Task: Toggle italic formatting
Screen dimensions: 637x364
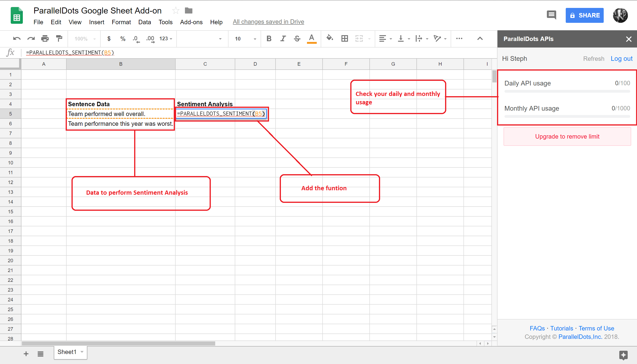Action: (283, 38)
